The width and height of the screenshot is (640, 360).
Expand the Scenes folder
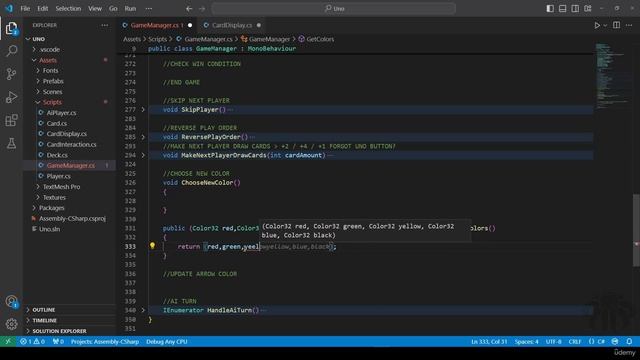52,92
